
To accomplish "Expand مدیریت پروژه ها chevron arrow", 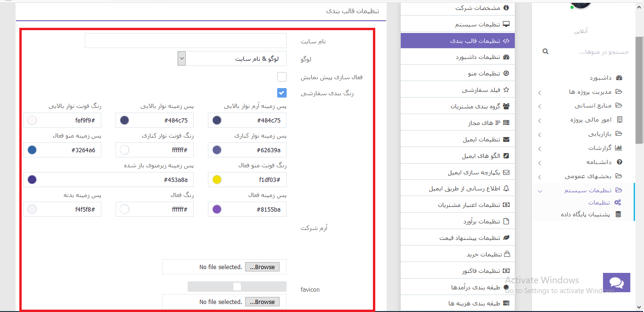I will (540, 92).
